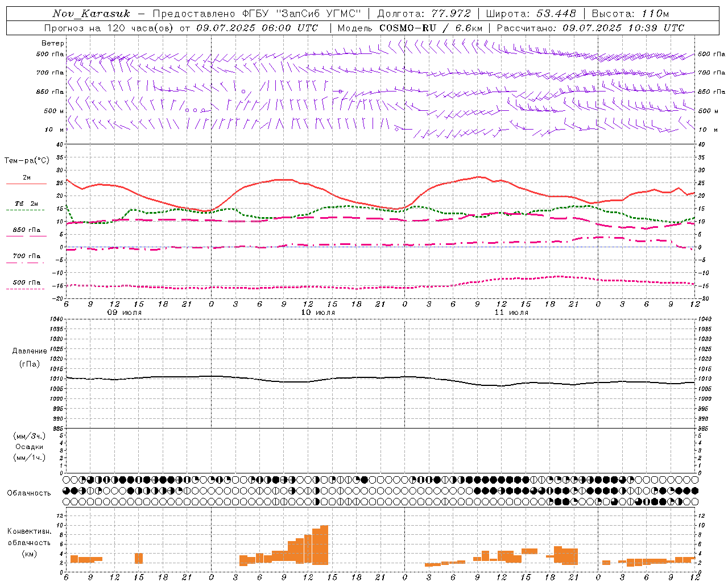
Task: Select the 850 гПа temperature legend entry
Action: coord(26,231)
